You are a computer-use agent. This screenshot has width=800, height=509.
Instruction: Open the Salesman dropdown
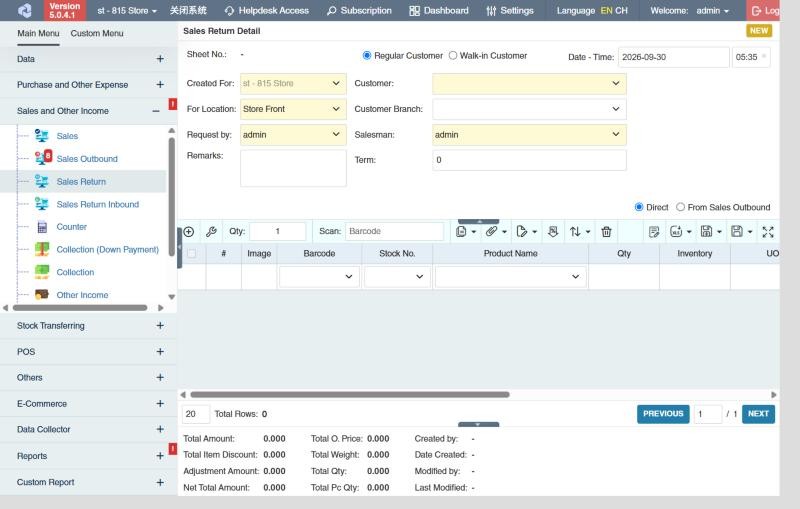pyautogui.click(x=529, y=135)
